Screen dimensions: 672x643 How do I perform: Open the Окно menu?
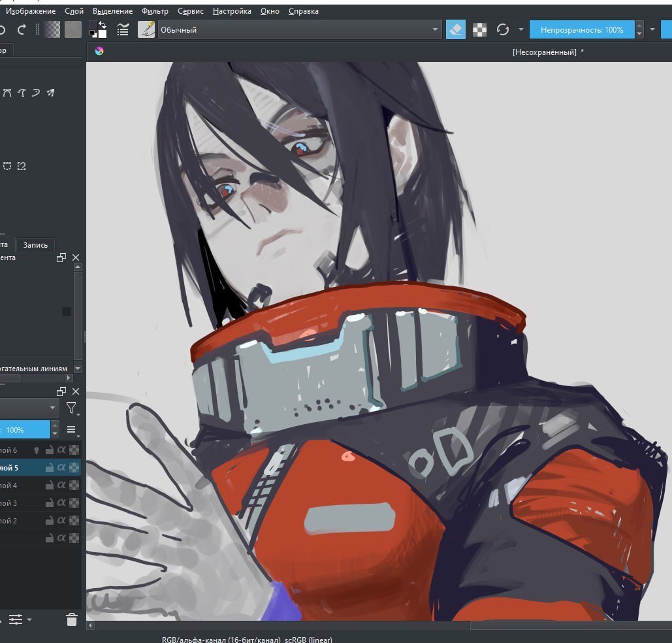click(x=270, y=10)
